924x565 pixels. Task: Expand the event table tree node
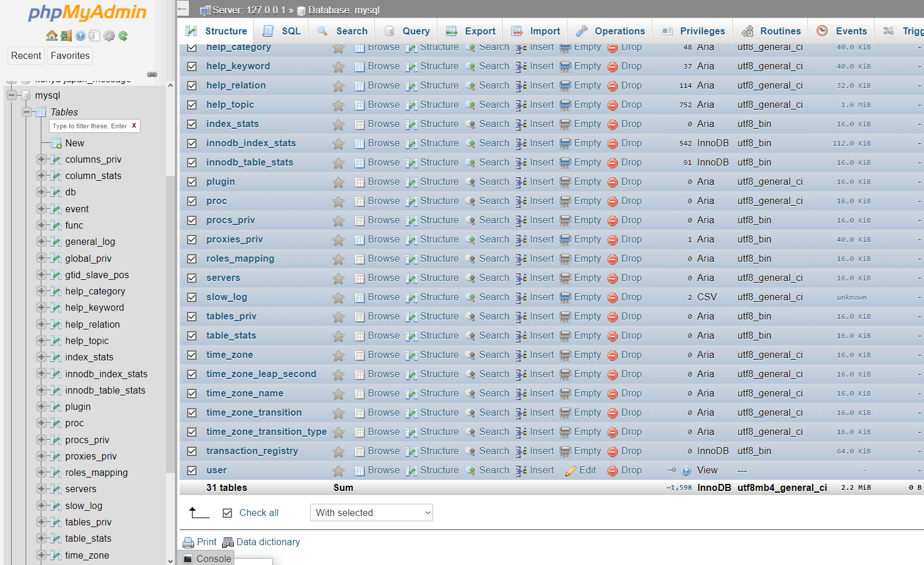[x=41, y=209]
